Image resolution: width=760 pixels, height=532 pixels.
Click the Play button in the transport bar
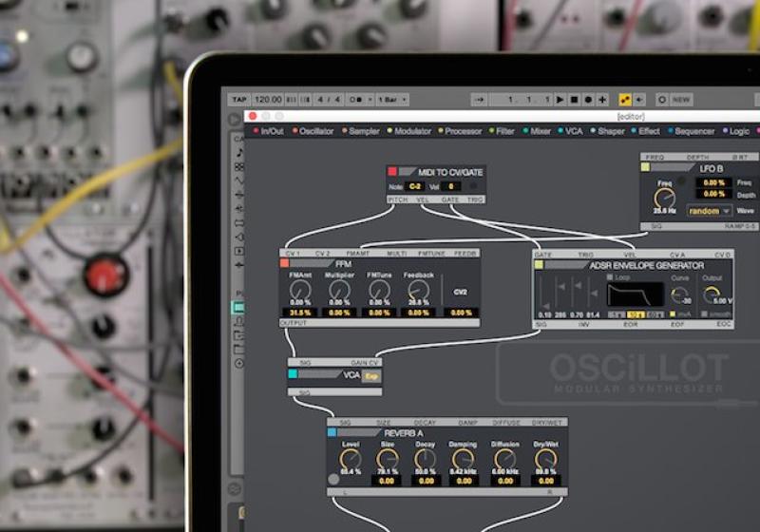(x=560, y=100)
